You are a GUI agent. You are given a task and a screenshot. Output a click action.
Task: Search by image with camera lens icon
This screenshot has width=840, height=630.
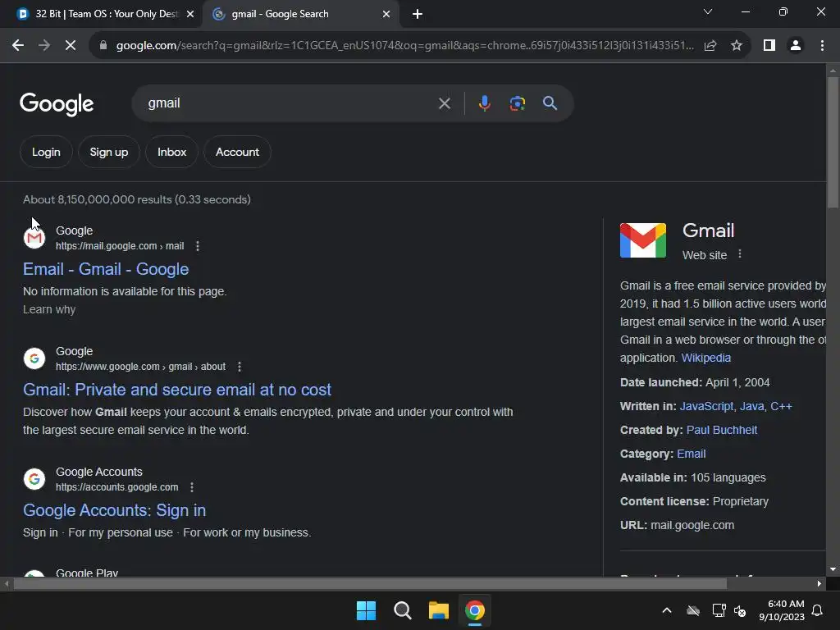tap(517, 103)
